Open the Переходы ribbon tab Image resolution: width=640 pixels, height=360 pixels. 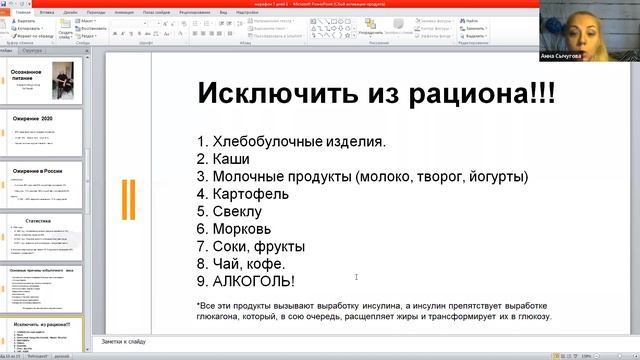coord(96,13)
